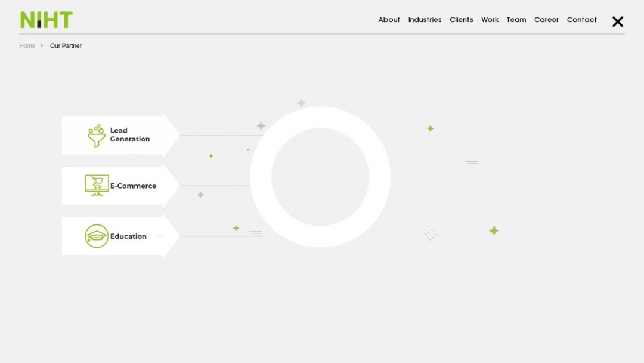Click the X close icon in the header
This screenshot has width=644, height=363.
[x=617, y=21]
